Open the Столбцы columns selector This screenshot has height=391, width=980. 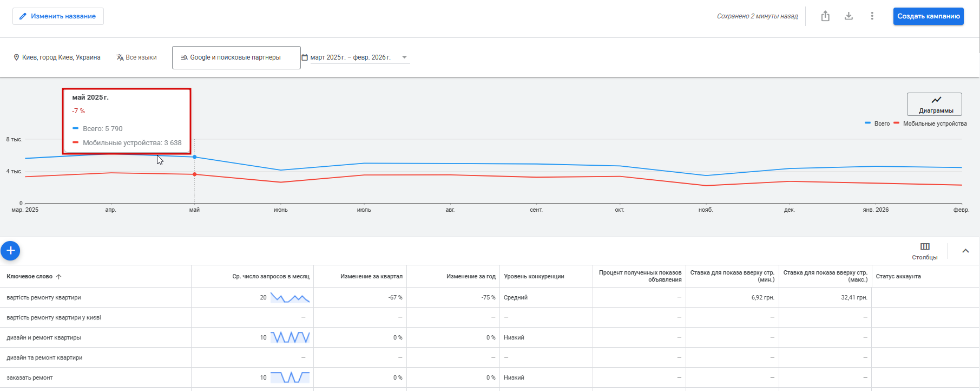[x=924, y=251]
